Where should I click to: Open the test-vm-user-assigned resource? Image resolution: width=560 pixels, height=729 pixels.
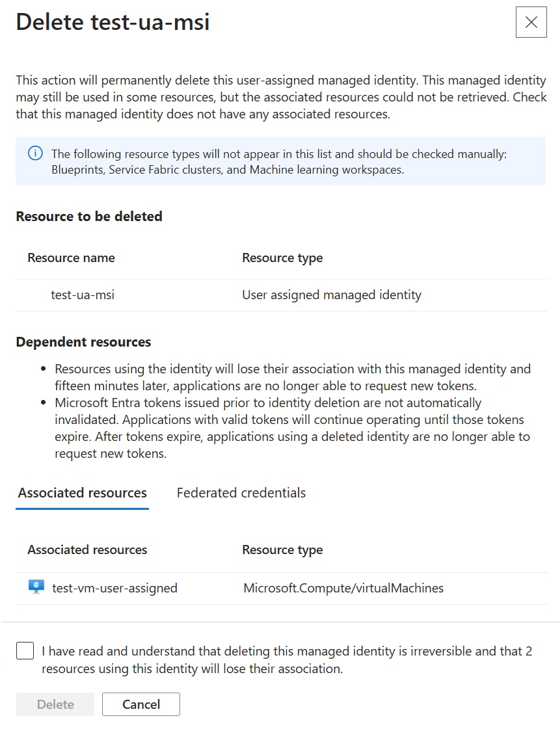pos(114,589)
